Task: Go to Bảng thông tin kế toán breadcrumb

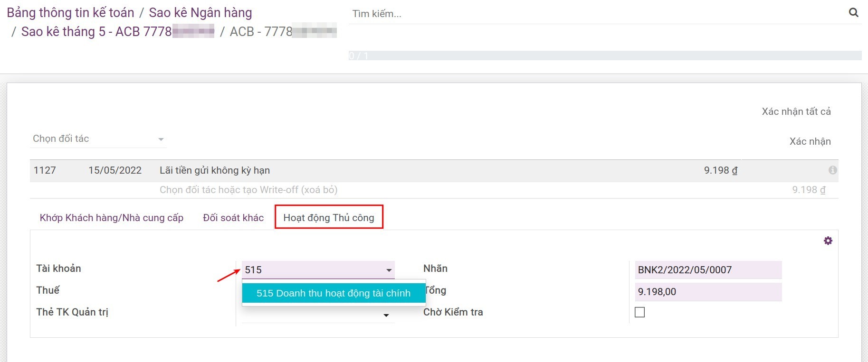Action: tap(70, 13)
